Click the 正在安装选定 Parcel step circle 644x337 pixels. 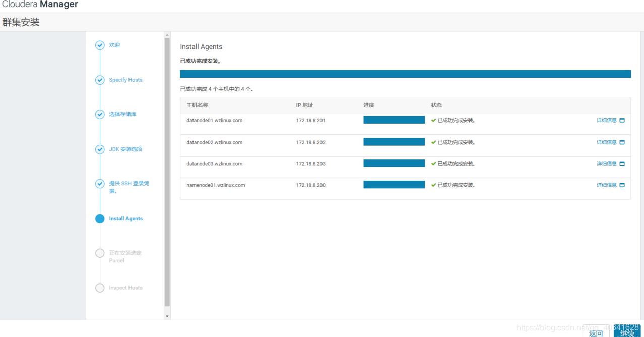100,253
